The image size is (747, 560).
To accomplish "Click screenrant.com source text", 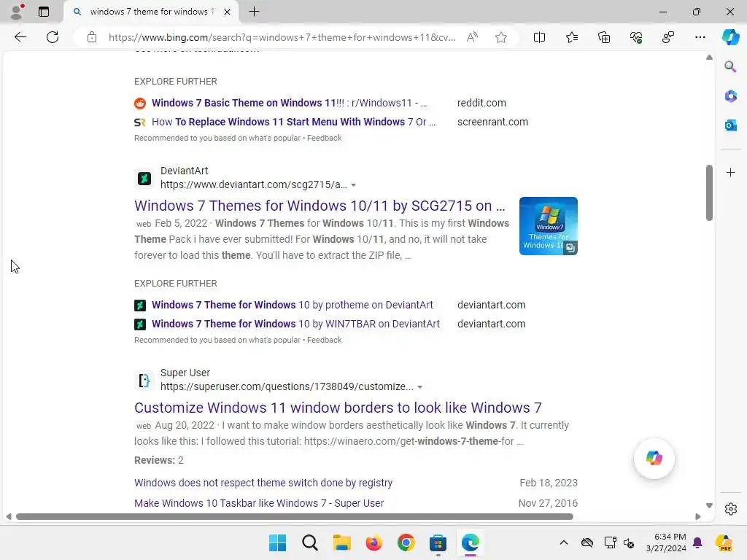I will [492, 122].
